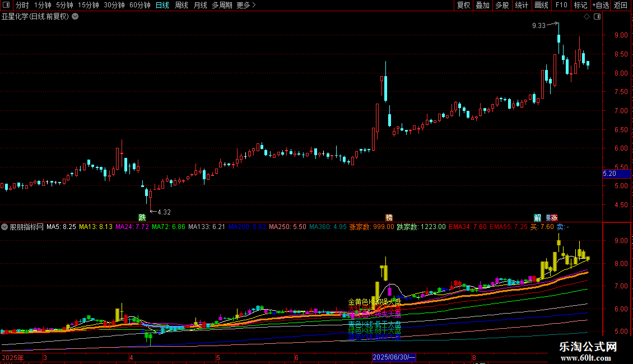
Task: Click the 2025年 label on time axis
Action: click(12, 357)
